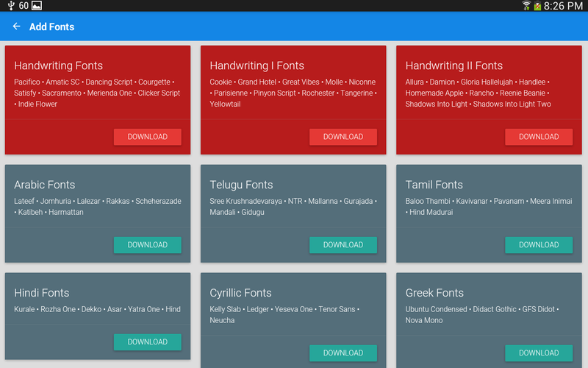This screenshot has width=588, height=368.
Task: Open the screenshot notification image icon
Action: coord(37,6)
